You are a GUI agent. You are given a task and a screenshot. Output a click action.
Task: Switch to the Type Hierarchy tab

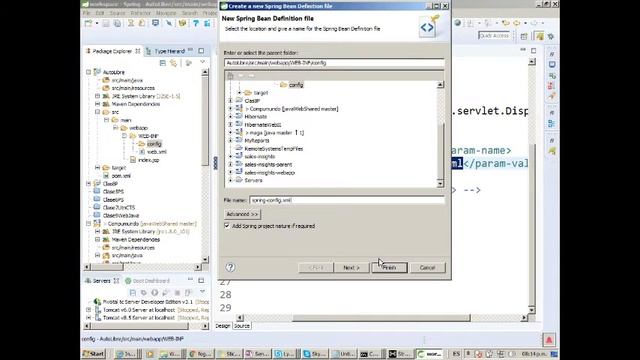pos(169,51)
